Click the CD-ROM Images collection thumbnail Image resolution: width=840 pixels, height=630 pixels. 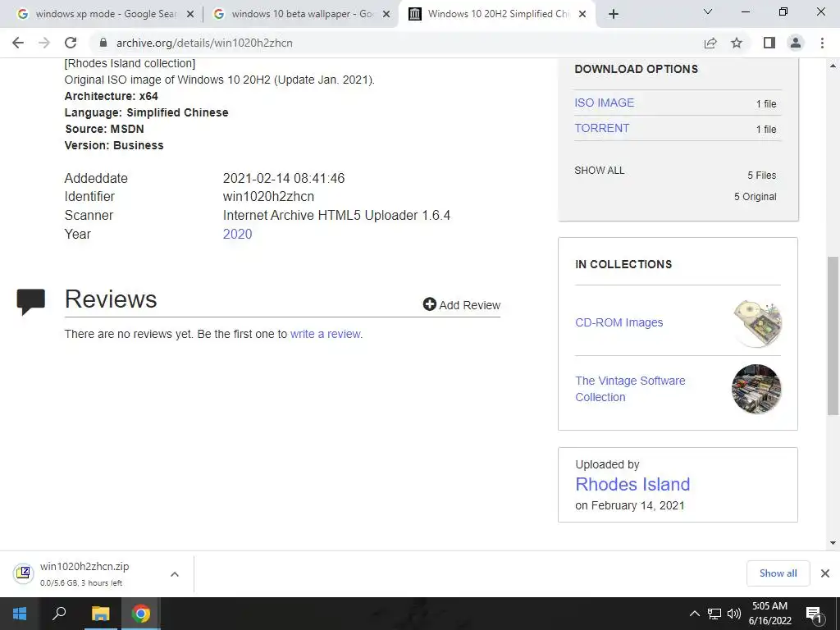point(757,323)
